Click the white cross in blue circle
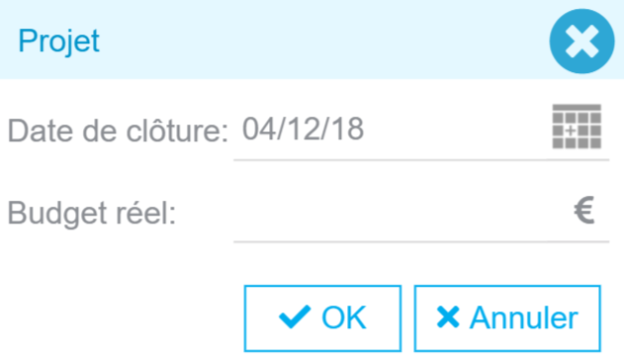Screen dimensions: 624x364 click(581, 42)
